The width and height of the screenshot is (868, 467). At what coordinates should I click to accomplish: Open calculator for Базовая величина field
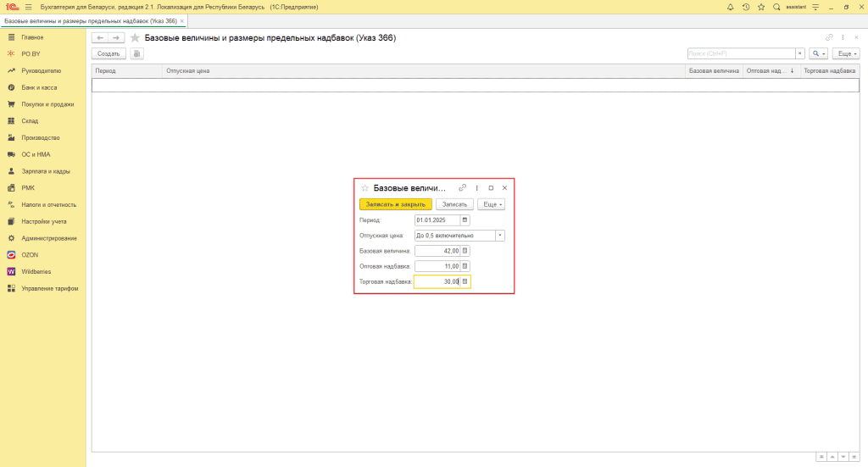pyautogui.click(x=465, y=251)
